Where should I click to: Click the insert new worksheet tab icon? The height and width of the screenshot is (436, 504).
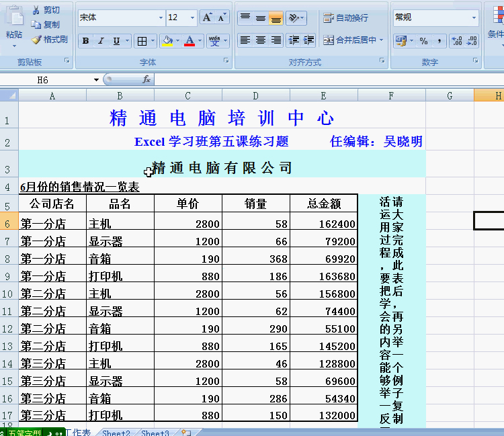(186, 433)
